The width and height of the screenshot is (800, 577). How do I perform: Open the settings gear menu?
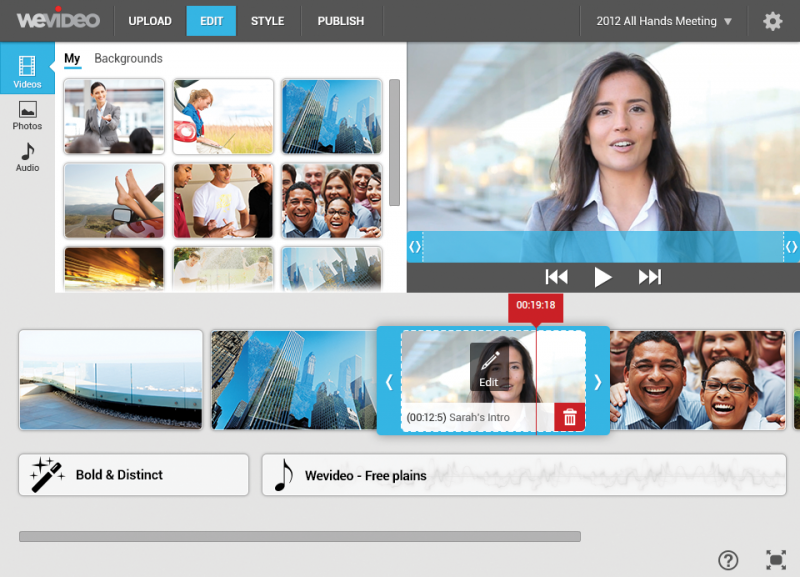[x=773, y=20]
